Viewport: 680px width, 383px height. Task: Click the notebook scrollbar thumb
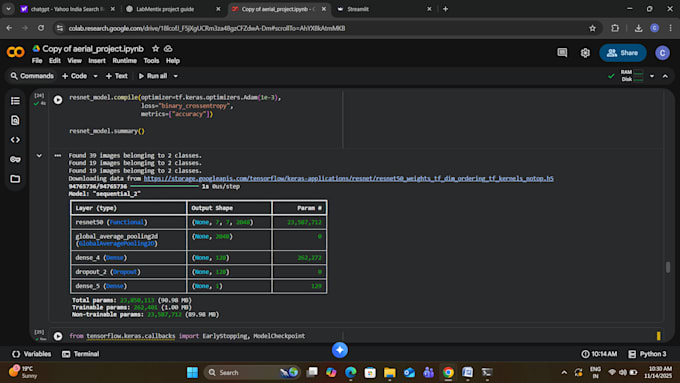[668, 267]
